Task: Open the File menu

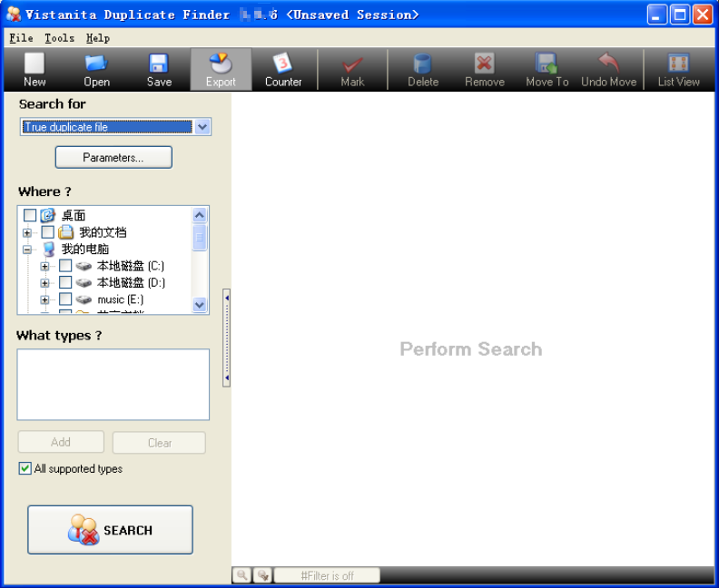Action: (21, 38)
